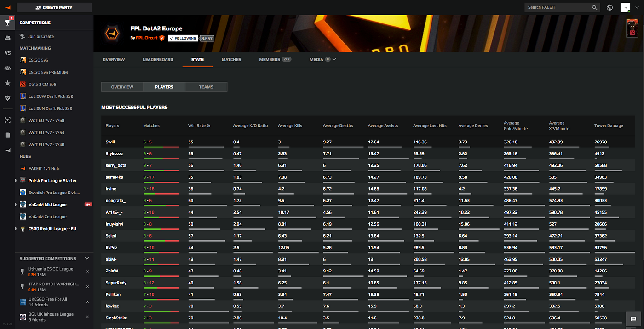The image size is (644, 329).
Task: Click the Create Party button
Action: click(54, 7)
